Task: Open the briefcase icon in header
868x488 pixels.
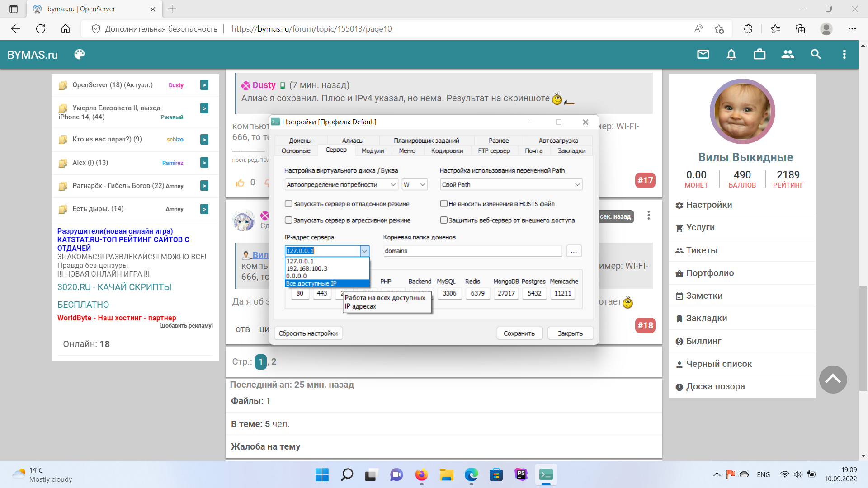Action: pyautogui.click(x=759, y=55)
